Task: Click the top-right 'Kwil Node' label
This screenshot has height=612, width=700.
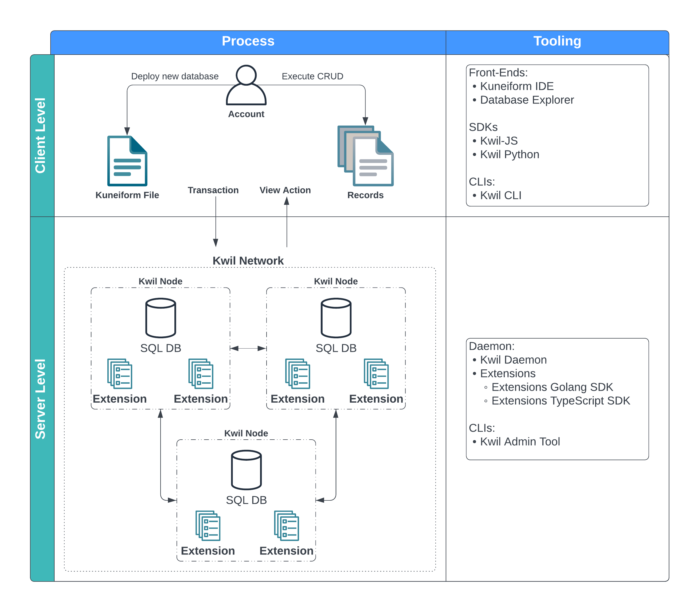Action: coord(336,281)
